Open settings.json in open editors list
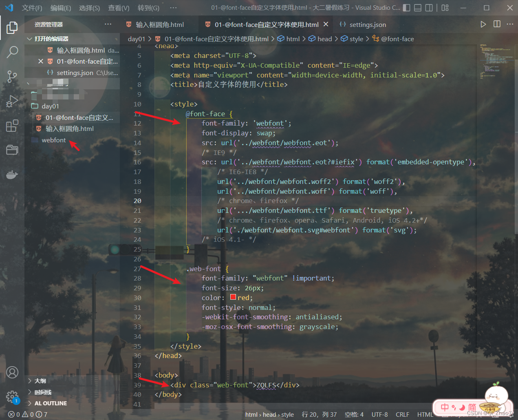The width and height of the screenshot is (518, 420). pyautogui.click(x=72, y=73)
